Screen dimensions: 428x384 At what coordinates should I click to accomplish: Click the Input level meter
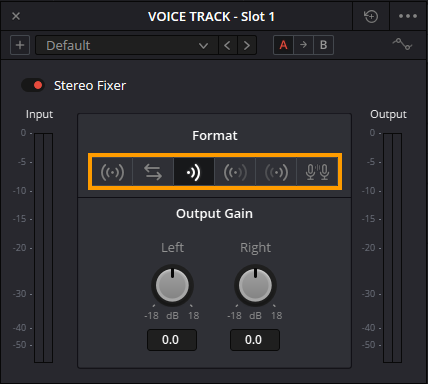tap(43, 248)
